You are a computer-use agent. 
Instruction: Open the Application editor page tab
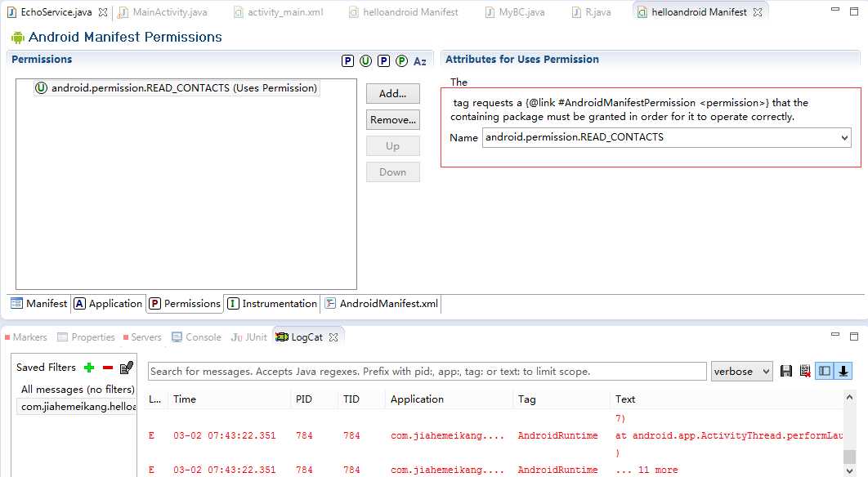(109, 304)
